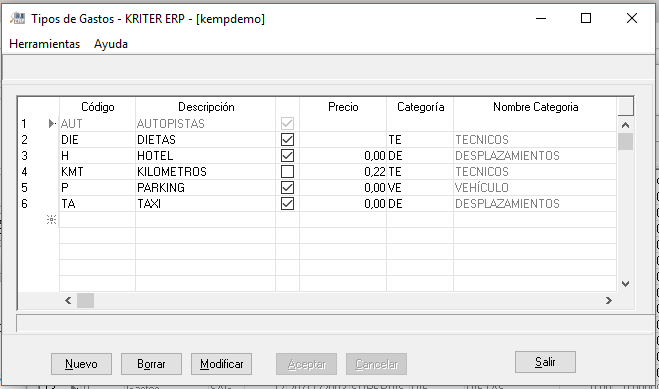This screenshot has width=659, height=389.
Task: Close the Tipos de Gastos window
Action: (x=632, y=18)
